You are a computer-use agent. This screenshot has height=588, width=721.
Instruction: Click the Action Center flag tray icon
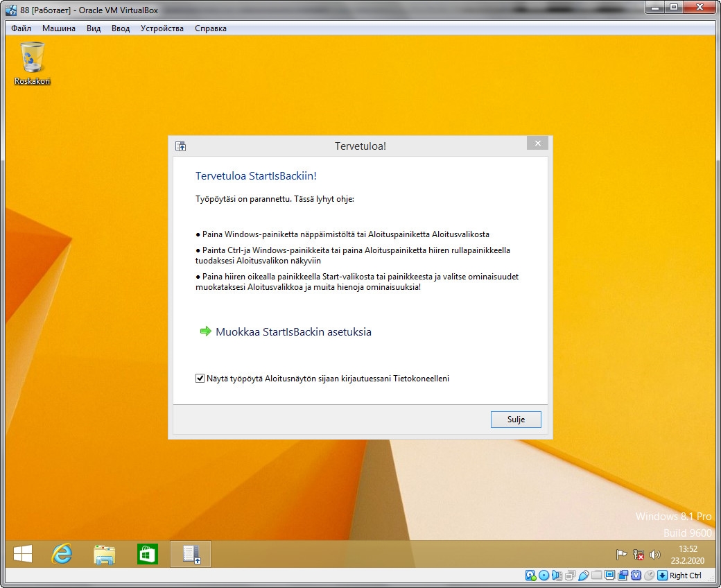point(622,555)
